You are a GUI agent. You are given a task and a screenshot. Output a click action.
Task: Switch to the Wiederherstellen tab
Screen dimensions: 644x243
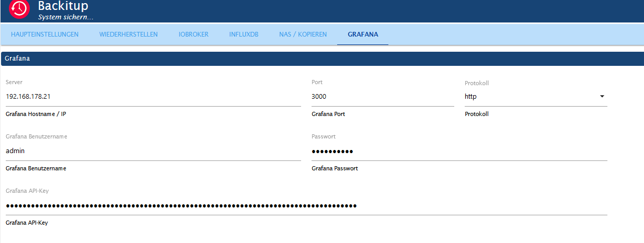[129, 34]
